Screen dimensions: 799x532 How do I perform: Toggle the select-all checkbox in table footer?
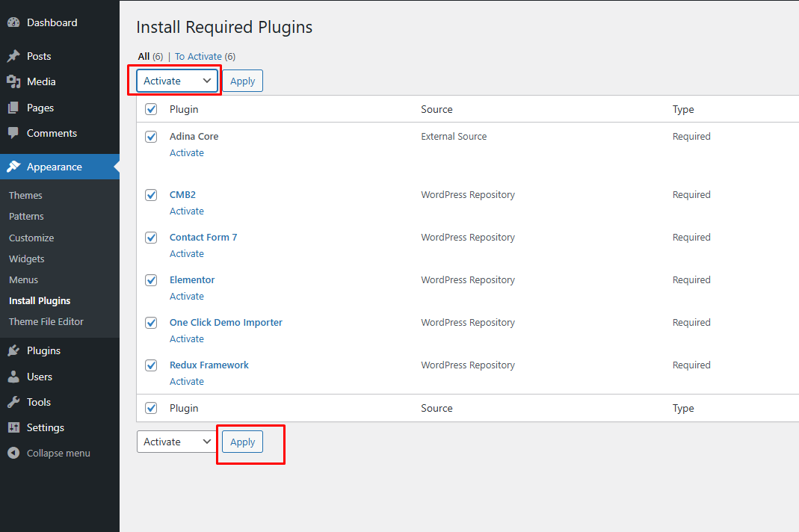pos(151,408)
